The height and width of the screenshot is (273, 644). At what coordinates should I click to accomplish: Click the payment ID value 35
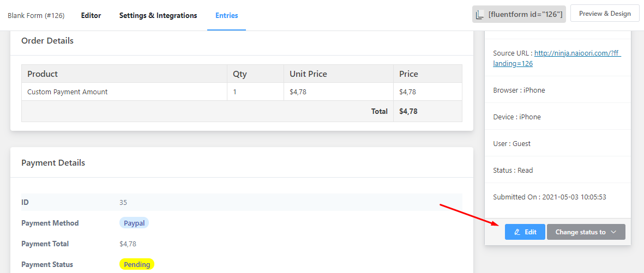pos(123,202)
